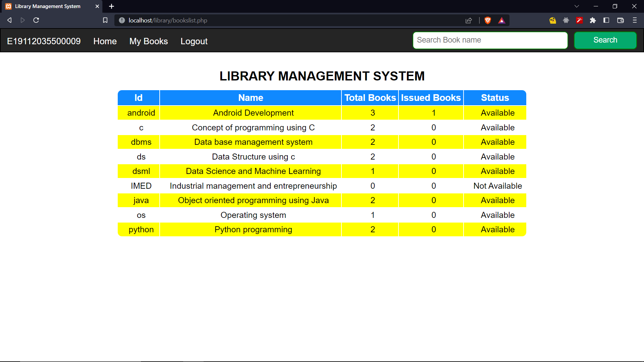This screenshot has height=362, width=644.
Task: Open Brave Rewards triangle icon
Action: tap(502, 20)
